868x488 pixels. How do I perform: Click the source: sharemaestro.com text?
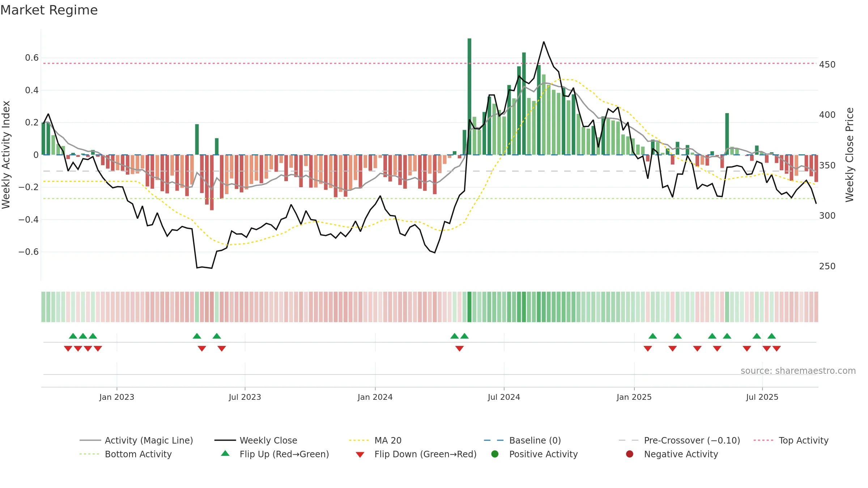[798, 371]
